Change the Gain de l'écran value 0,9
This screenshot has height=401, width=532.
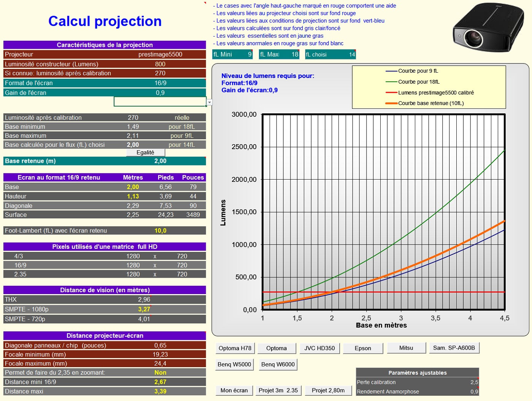tap(160, 93)
